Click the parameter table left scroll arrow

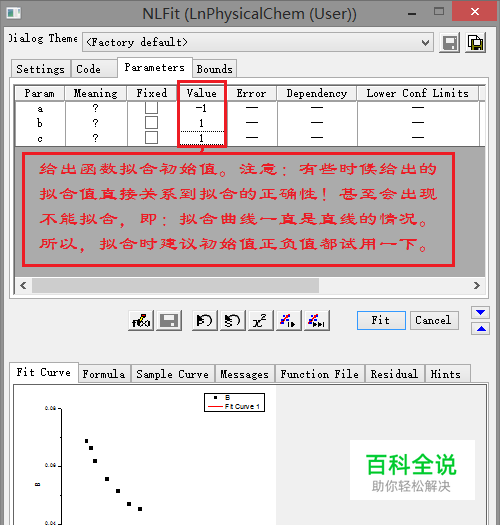point(23,285)
